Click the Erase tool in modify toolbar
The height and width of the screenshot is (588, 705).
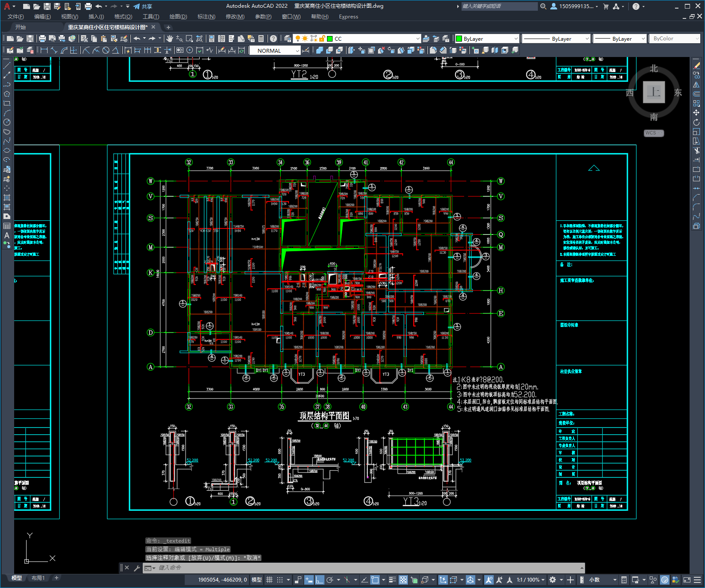coord(696,66)
